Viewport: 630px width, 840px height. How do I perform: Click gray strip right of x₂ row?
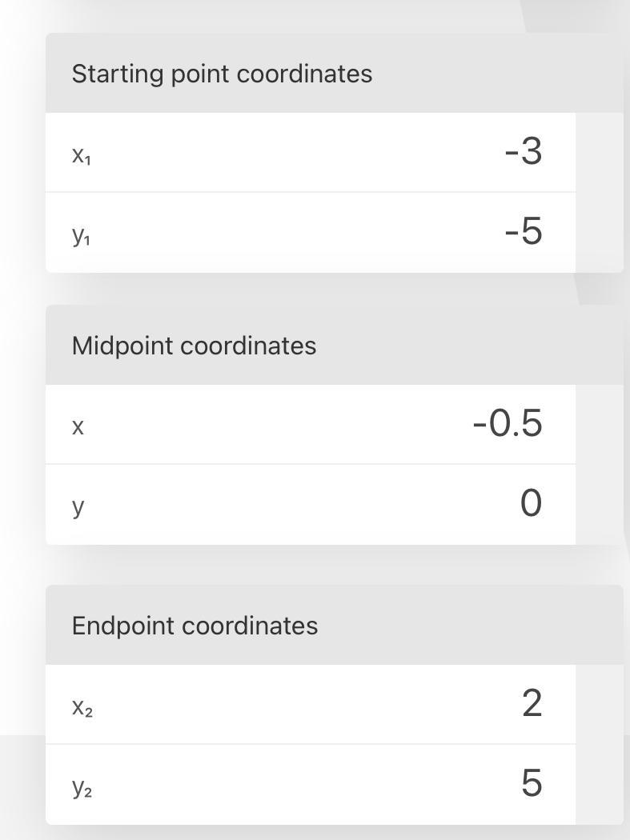[x=599, y=704]
